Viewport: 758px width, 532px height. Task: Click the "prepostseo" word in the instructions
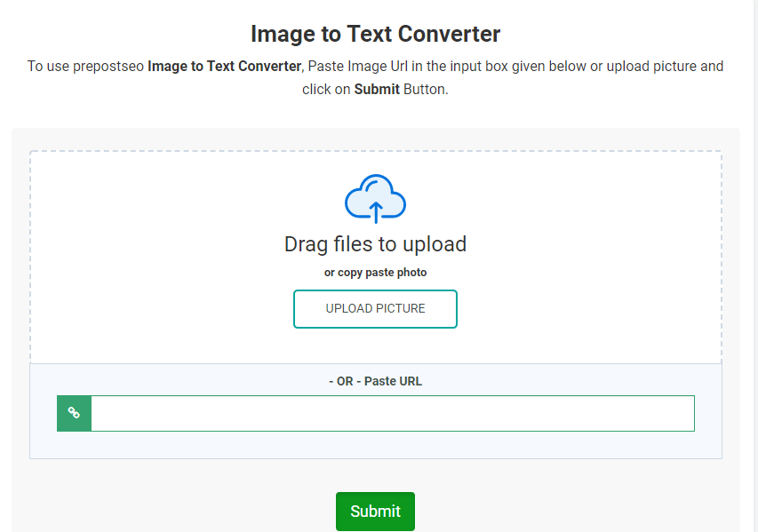click(110, 67)
